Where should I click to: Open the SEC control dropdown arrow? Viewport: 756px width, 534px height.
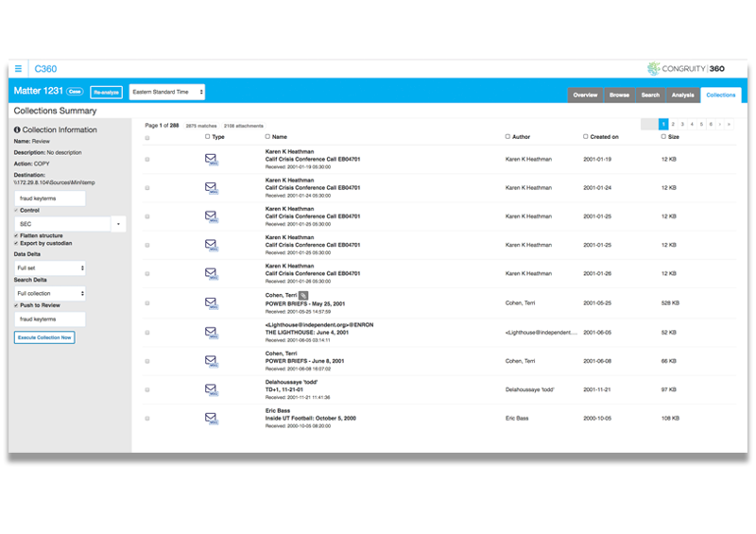click(x=119, y=224)
